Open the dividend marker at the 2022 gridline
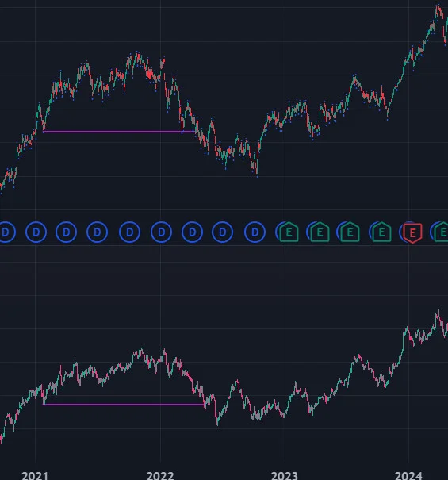This screenshot has width=448, height=480. coord(162,232)
